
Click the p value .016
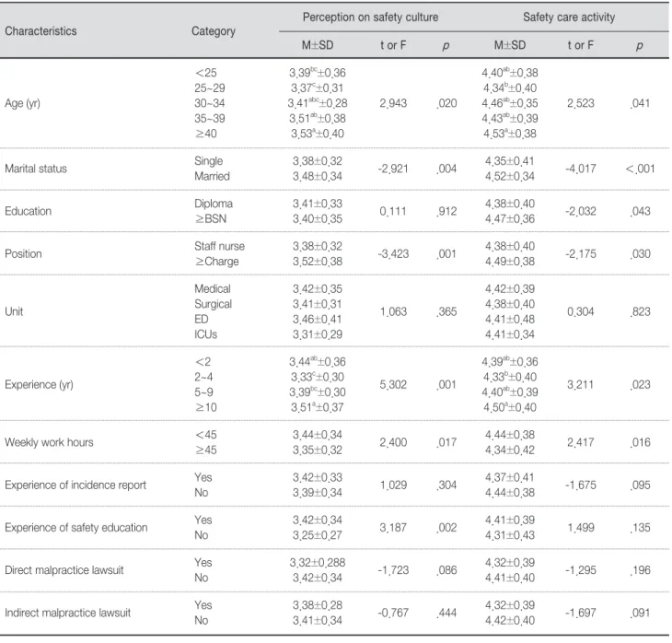[x=640, y=442]
